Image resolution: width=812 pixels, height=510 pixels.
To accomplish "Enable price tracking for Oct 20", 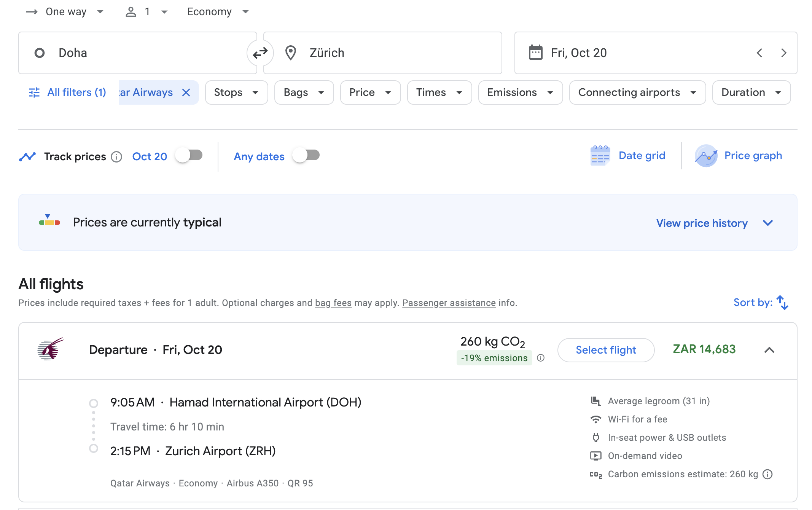I will [189, 155].
